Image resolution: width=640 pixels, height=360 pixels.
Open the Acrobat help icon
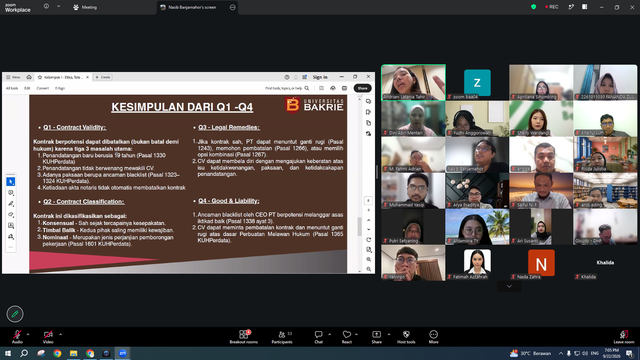[x=287, y=77]
